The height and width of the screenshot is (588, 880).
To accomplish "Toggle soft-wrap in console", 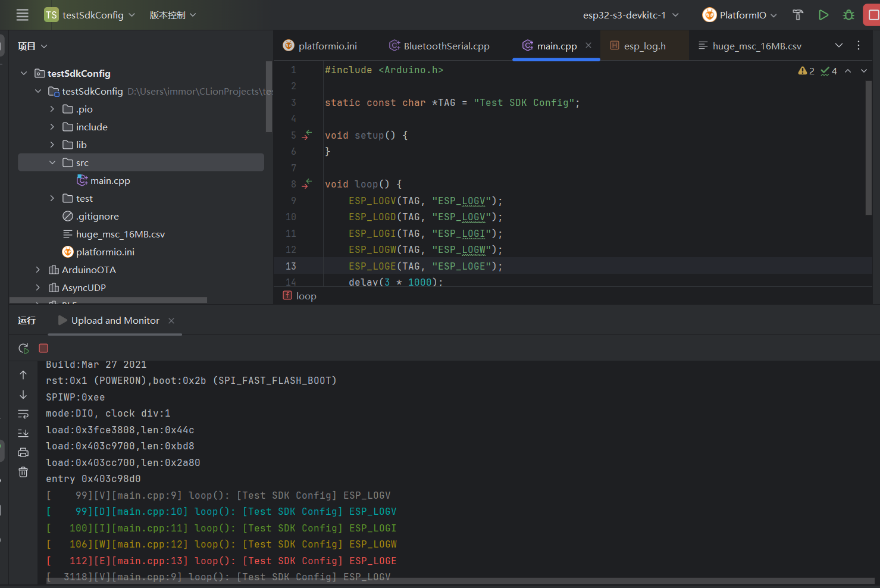I will coord(23,414).
